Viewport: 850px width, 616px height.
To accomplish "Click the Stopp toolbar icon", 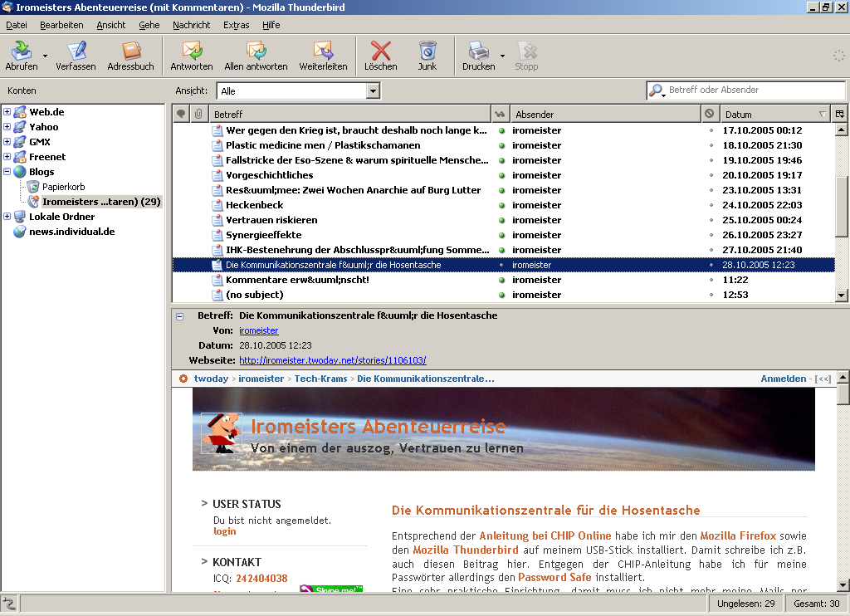I will coord(527,51).
